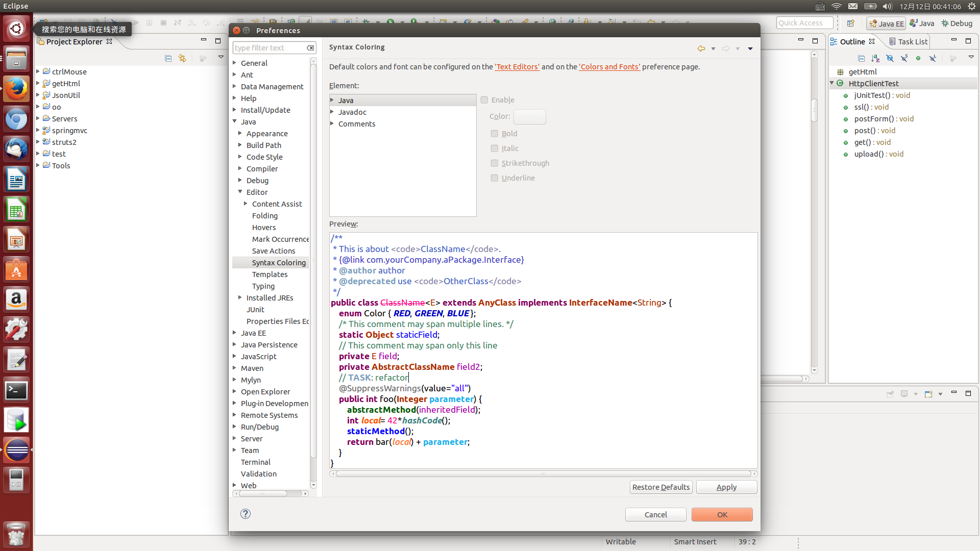Select HttpClientTest class in Outline

point(873,84)
